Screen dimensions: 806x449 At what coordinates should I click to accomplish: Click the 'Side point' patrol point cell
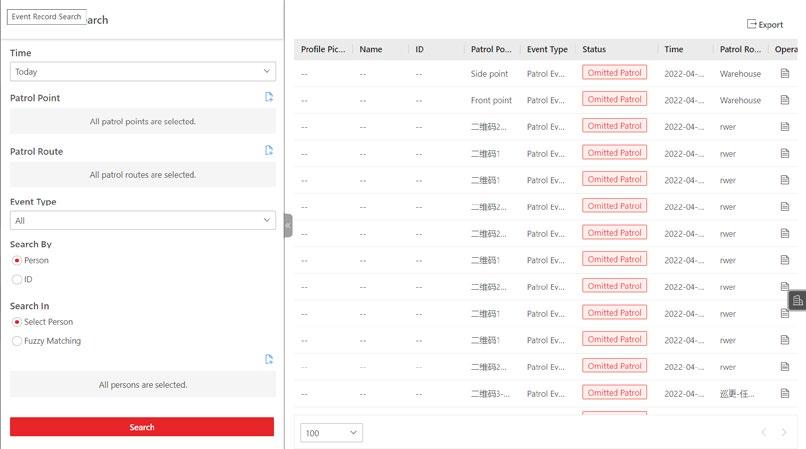coord(489,74)
